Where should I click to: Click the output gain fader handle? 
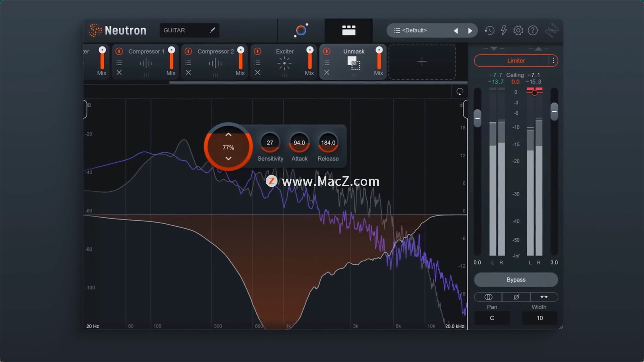pos(554,111)
